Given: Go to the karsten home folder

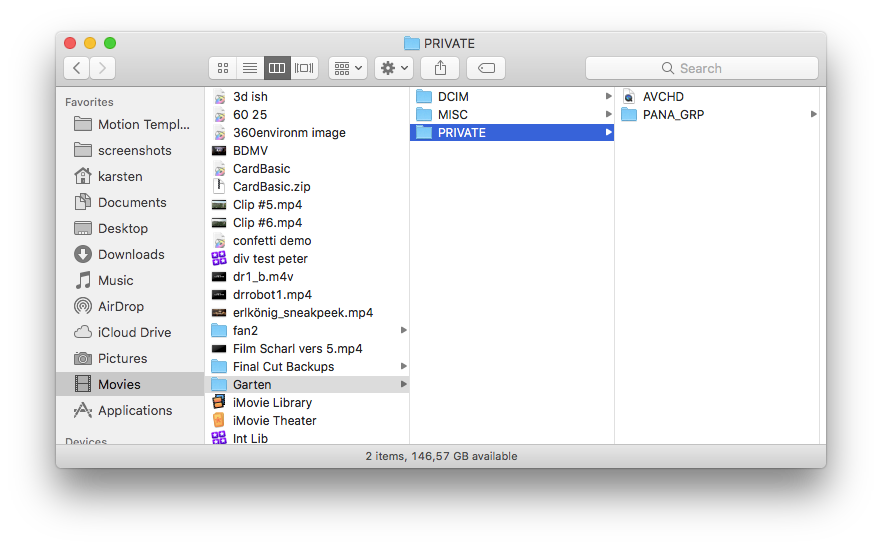Looking at the screenshot, I should pyautogui.click(x=132, y=176).
